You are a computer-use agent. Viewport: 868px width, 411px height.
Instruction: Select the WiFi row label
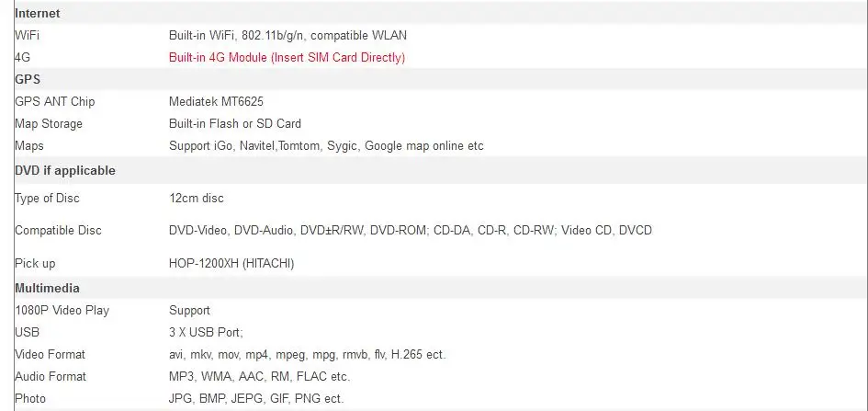click(28, 36)
